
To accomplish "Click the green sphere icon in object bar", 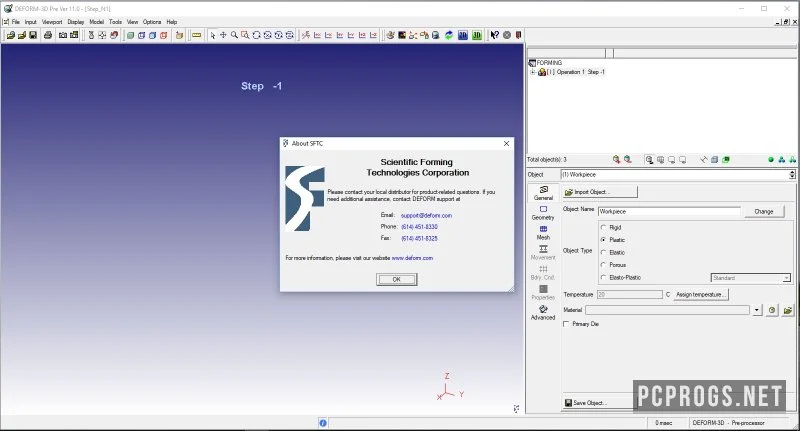I will pos(771,160).
